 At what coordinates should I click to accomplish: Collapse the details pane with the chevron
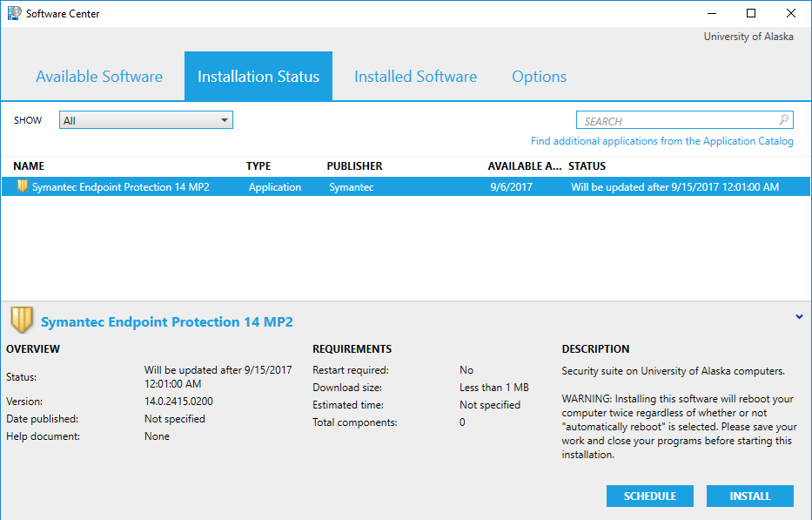[x=799, y=318]
